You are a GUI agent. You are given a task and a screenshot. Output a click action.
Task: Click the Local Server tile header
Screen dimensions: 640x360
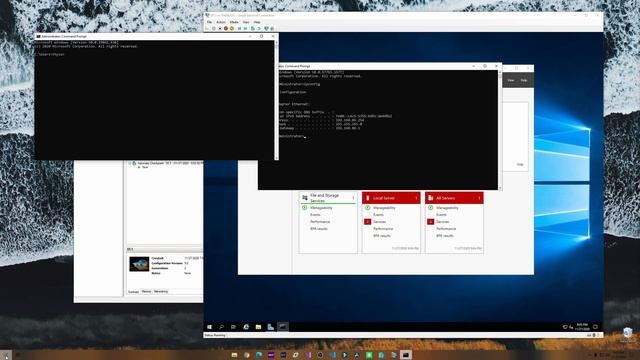point(391,198)
